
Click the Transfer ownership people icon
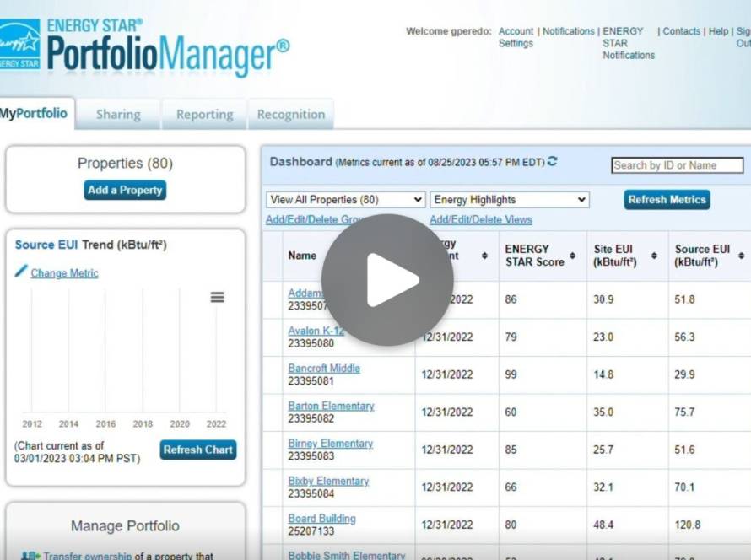[x=30, y=556]
